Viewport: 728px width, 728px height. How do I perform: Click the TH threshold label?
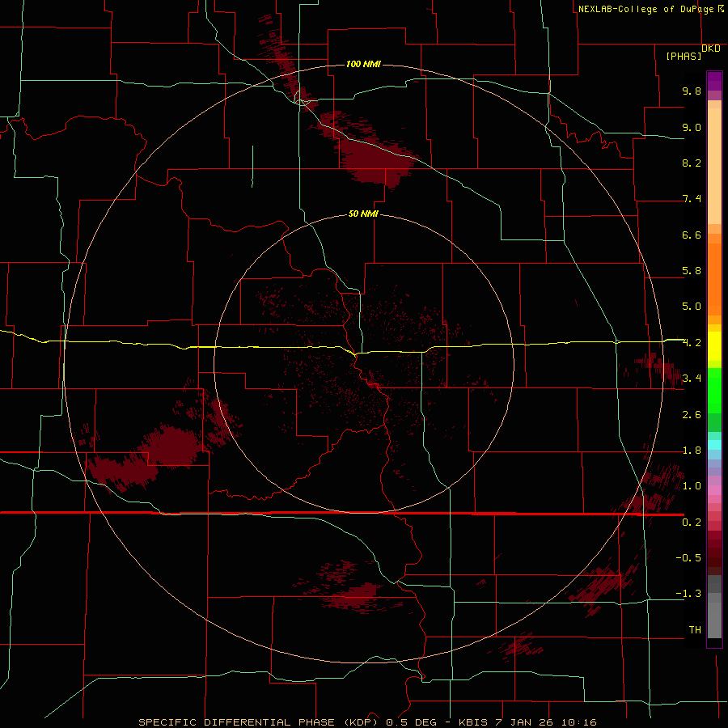click(x=695, y=629)
